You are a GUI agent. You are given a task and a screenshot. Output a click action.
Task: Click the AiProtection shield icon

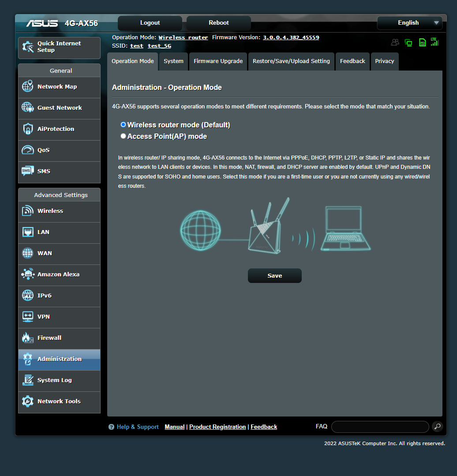click(x=28, y=129)
